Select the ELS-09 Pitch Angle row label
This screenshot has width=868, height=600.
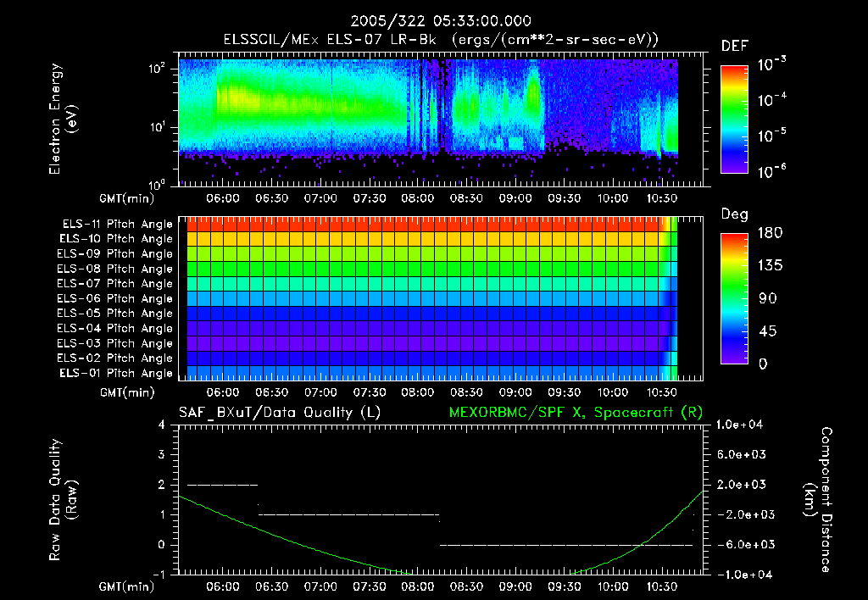[115, 254]
